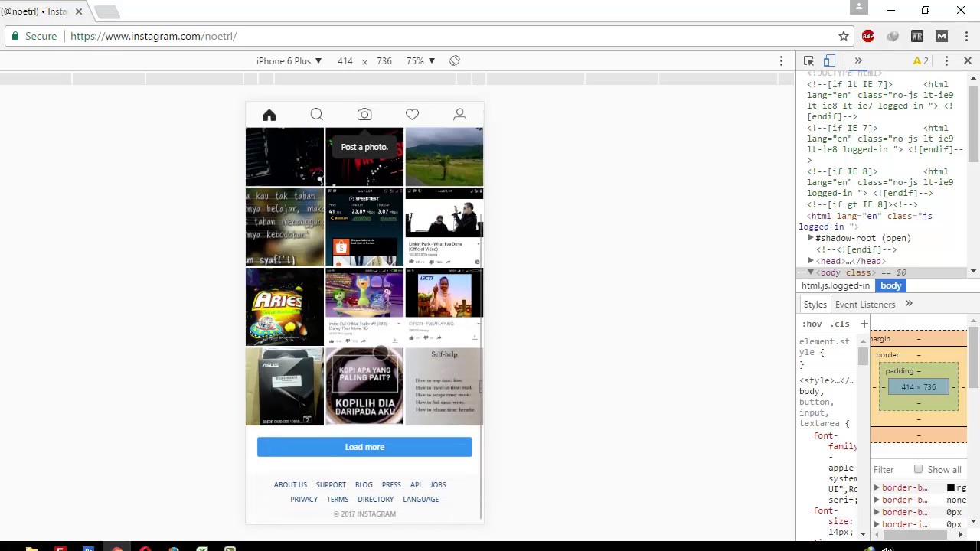Tap the camera icon to post a photo
This screenshot has height=551, width=980.
364,115
